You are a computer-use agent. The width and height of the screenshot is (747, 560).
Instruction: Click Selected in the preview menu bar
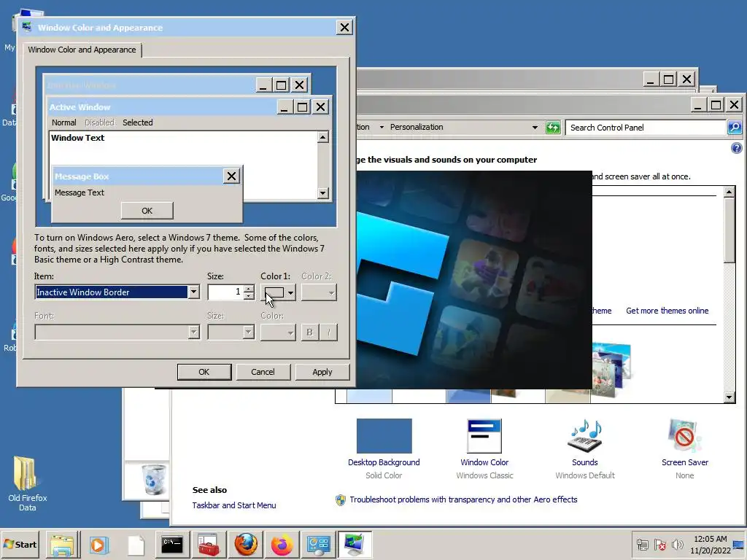click(x=138, y=122)
